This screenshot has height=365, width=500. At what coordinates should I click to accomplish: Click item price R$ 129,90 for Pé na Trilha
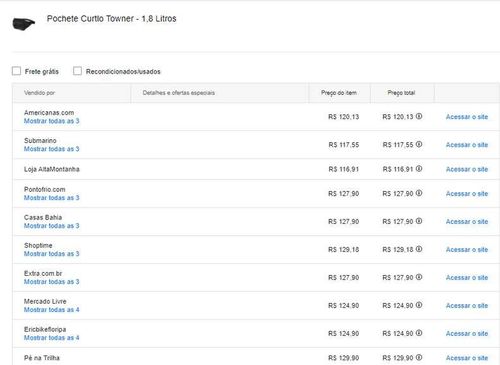coord(344,358)
